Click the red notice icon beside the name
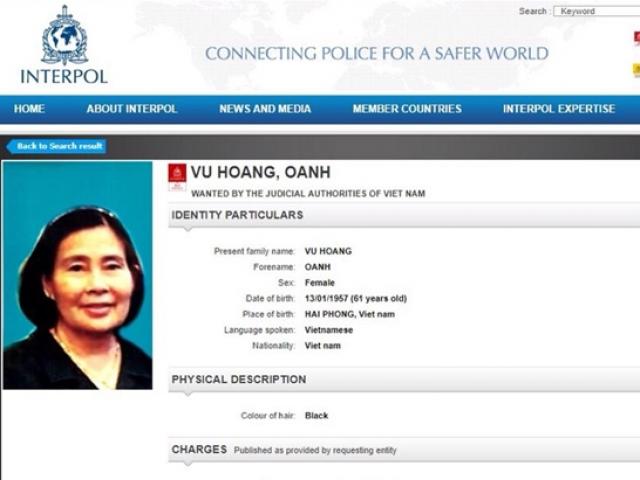The height and width of the screenshot is (480, 640). (x=177, y=177)
